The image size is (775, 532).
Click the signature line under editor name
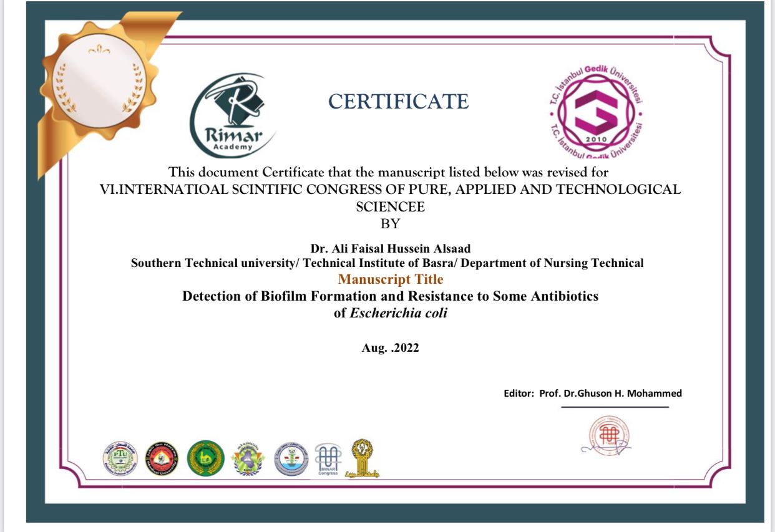pyautogui.click(x=615, y=407)
